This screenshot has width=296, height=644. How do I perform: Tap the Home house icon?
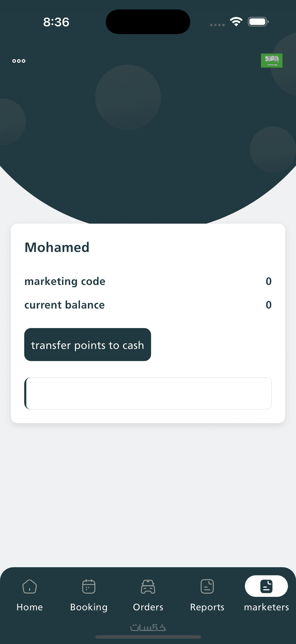pyautogui.click(x=29, y=586)
